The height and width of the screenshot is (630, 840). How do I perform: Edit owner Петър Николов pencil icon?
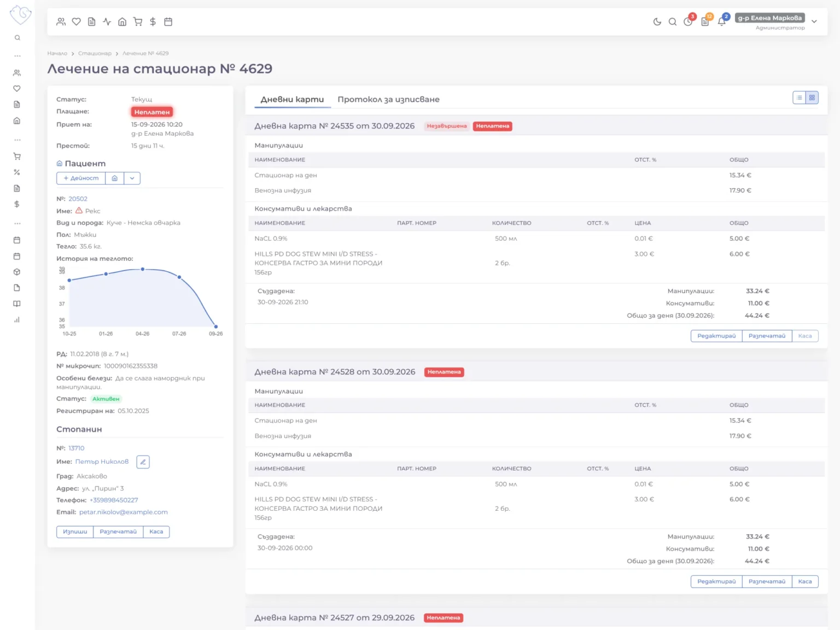point(143,462)
